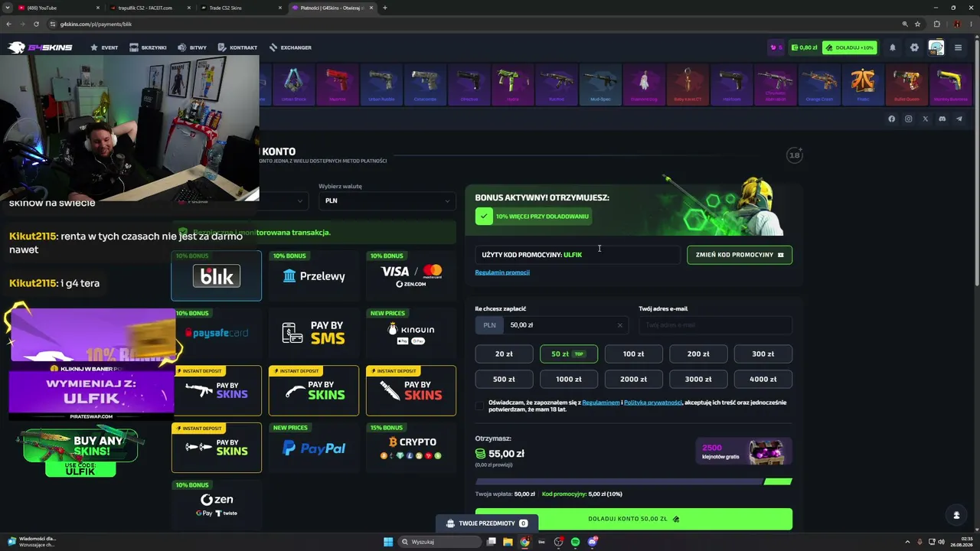This screenshot has width=980, height=551.
Task: Open Spotify from the taskbar
Action: pos(575,542)
